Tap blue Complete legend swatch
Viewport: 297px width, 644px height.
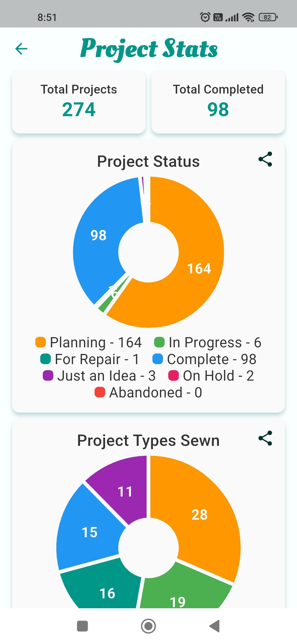158,359
